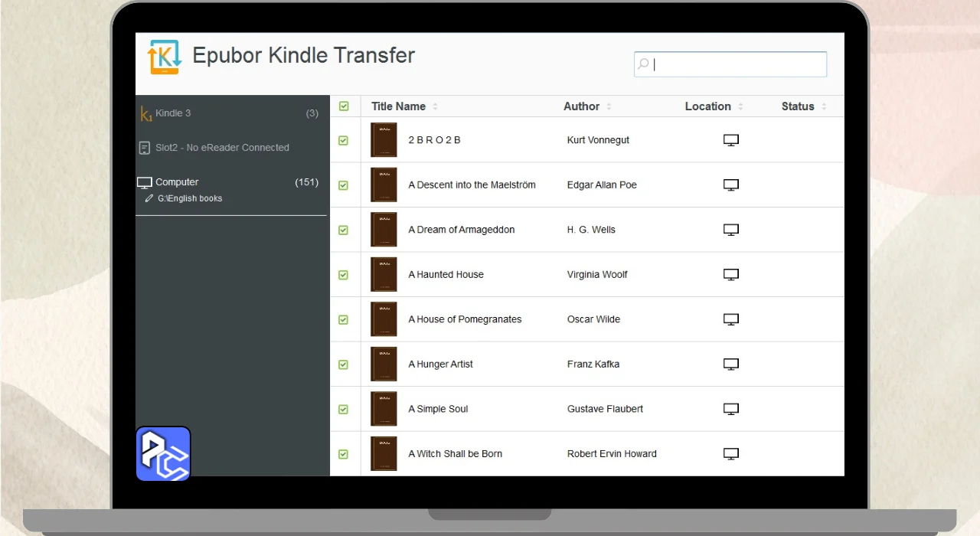This screenshot has height=536, width=980.
Task: Toggle the select-all checkbox in header
Action: coord(344,106)
